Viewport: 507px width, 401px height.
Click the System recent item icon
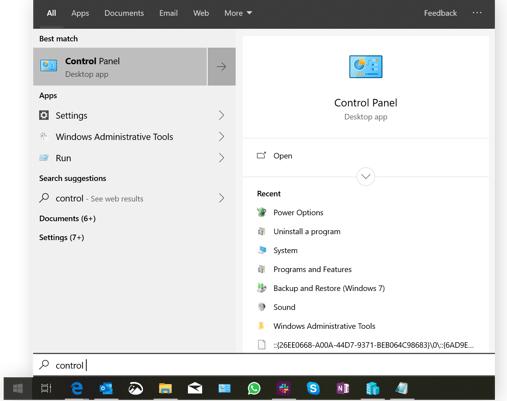coord(262,250)
